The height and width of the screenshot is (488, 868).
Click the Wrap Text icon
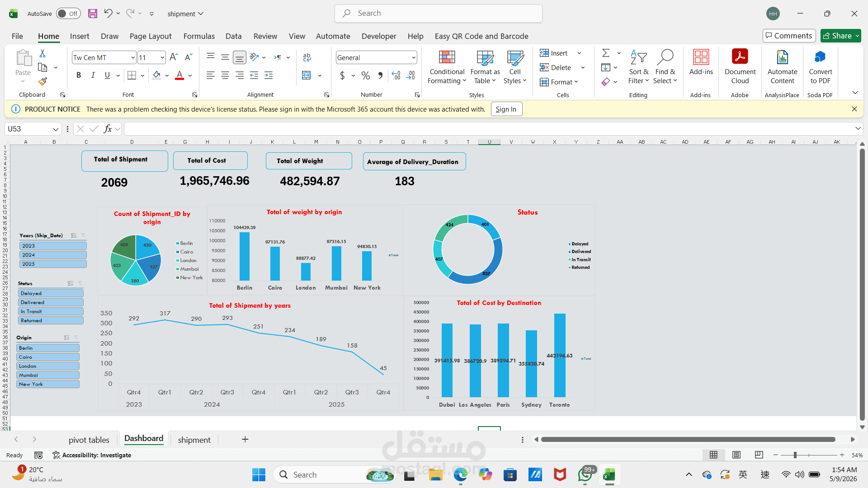coord(307,57)
